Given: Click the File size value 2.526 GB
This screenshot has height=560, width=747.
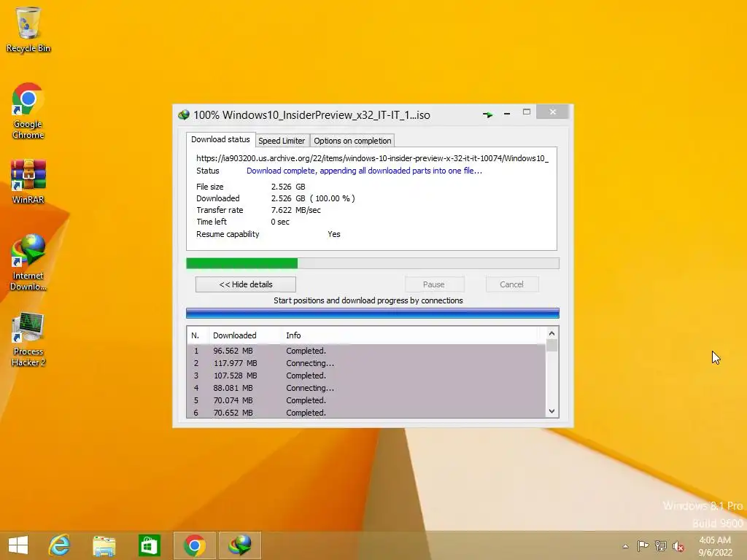Looking at the screenshot, I should click(x=288, y=187).
